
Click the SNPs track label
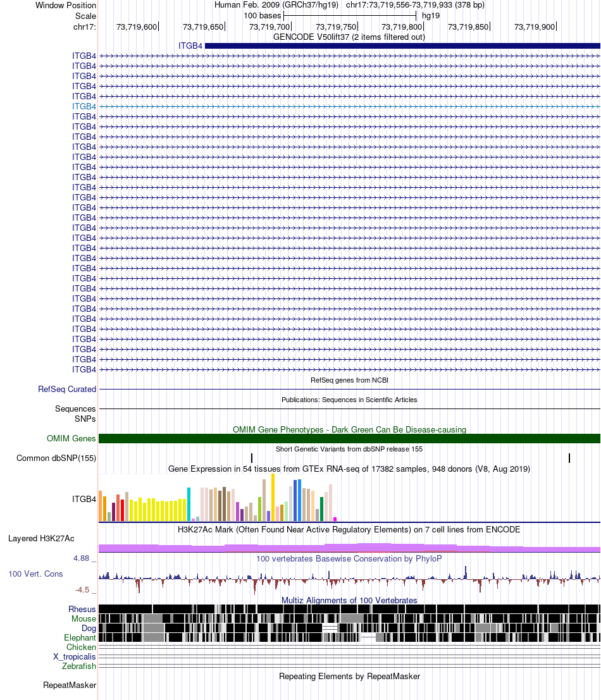[x=85, y=419]
